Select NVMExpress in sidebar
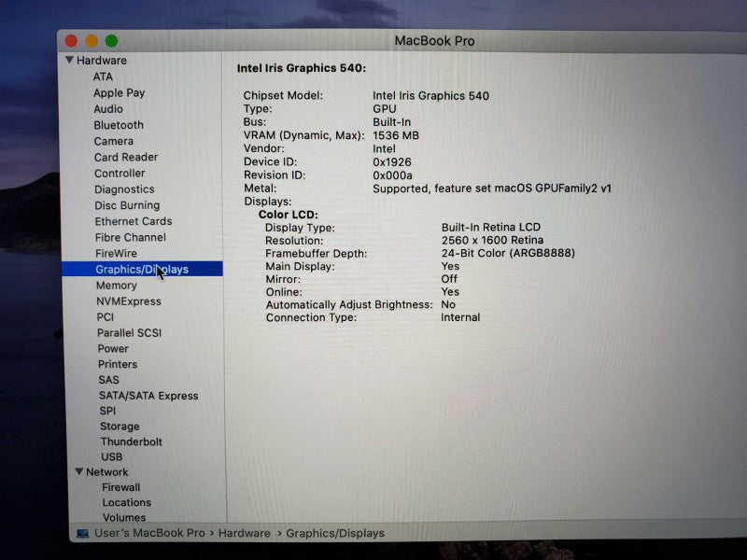The image size is (747, 560). coord(129,301)
